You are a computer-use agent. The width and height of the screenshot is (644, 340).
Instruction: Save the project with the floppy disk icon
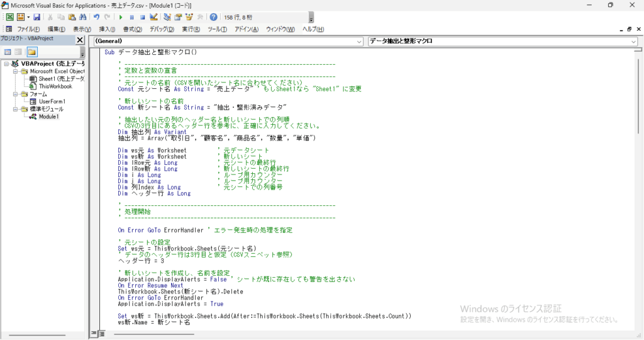(37, 17)
